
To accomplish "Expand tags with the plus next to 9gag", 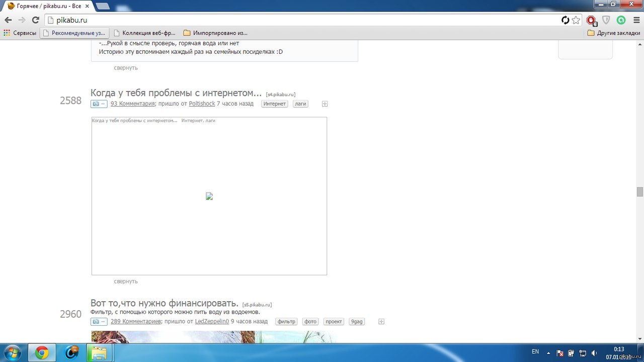I will [x=381, y=322].
